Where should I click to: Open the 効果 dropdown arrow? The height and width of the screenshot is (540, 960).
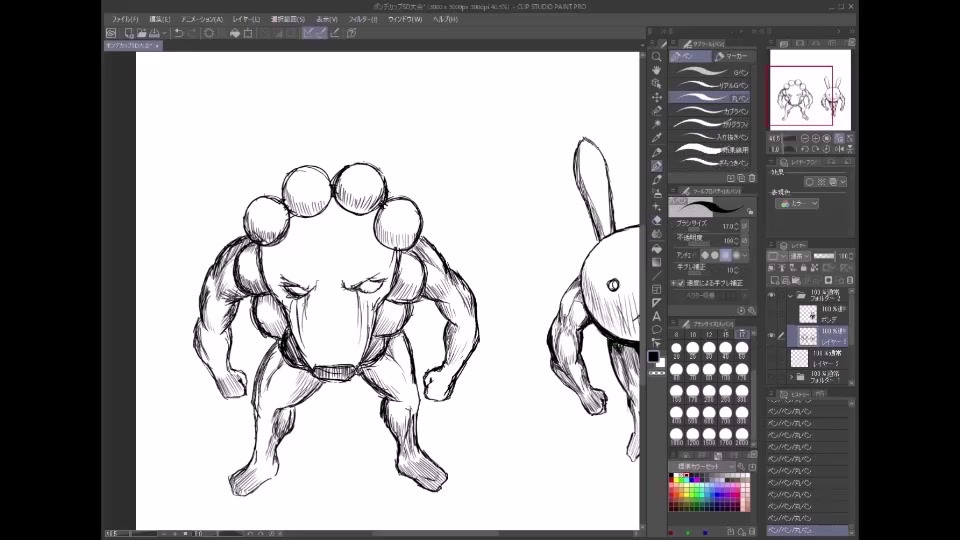843,182
